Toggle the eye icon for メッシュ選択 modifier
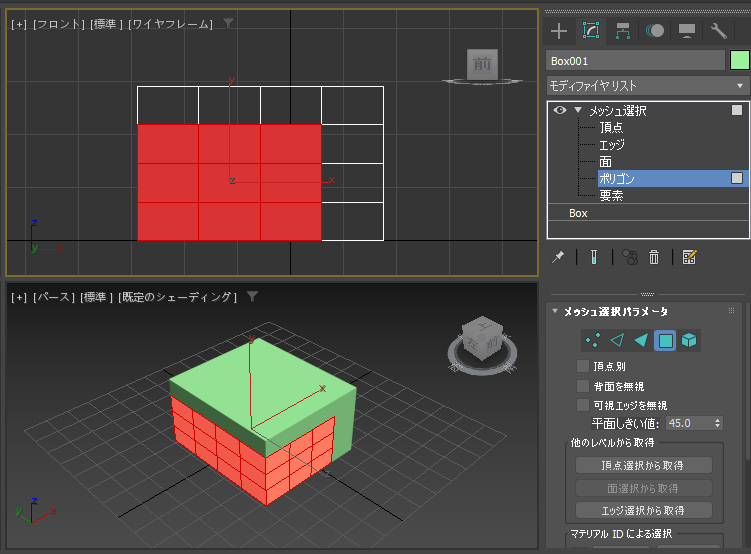 click(x=559, y=110)
